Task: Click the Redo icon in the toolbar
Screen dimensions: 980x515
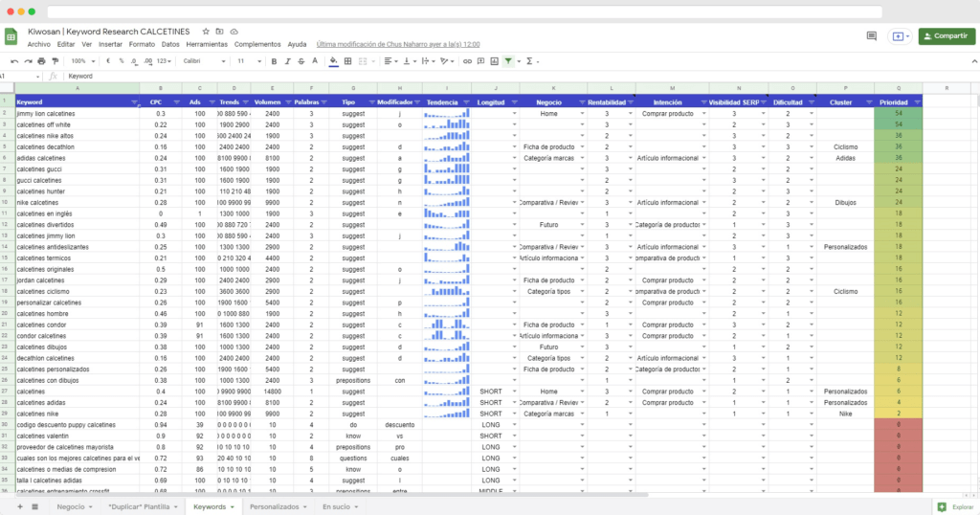Action: pyautogui.click(x=28, y=61)
